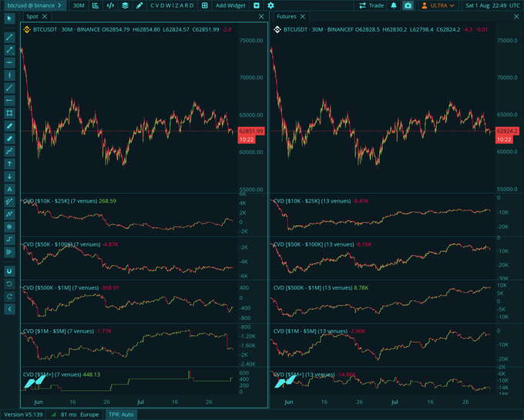Select the down arrow marker tool
Image resolution: width=524 pixels, height=420 pixels.
9,176
